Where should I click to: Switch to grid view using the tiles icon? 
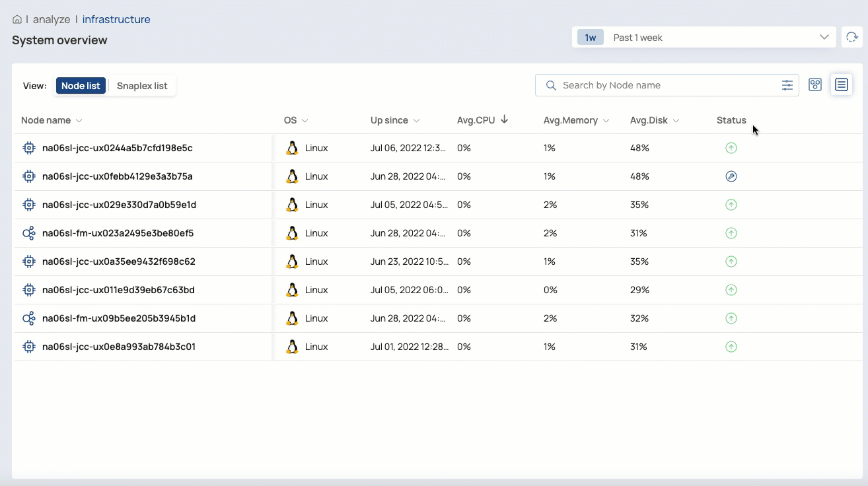(x=814, y=85)
